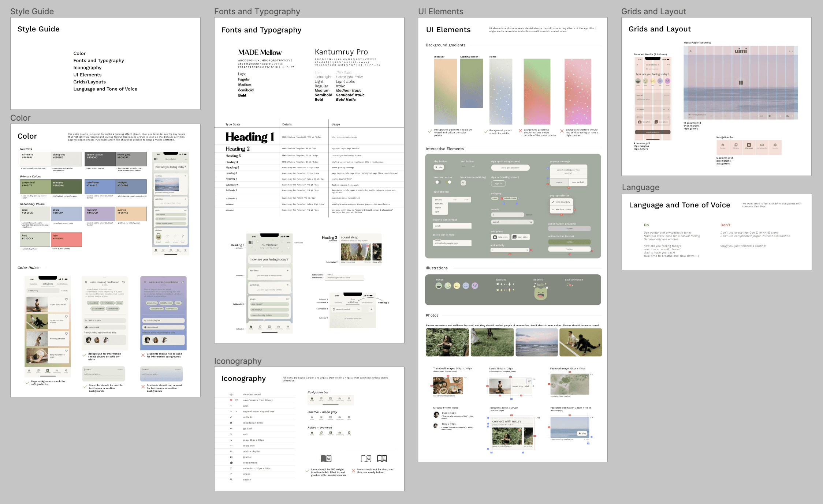The height and width of the screenshot is (504, 823).
Task: Click 'cancel' in the pop-up message
Action: (559, 182)
